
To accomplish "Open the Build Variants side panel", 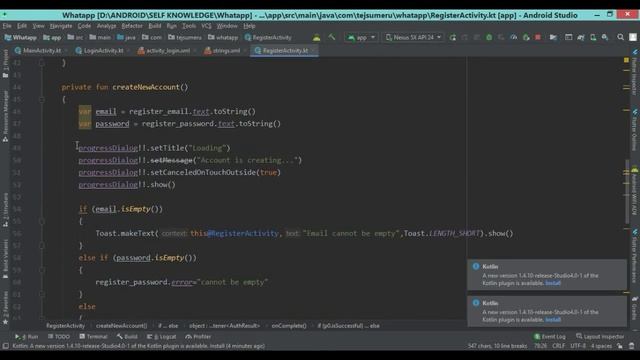I will pyautogui.click(x=5, y=259).
